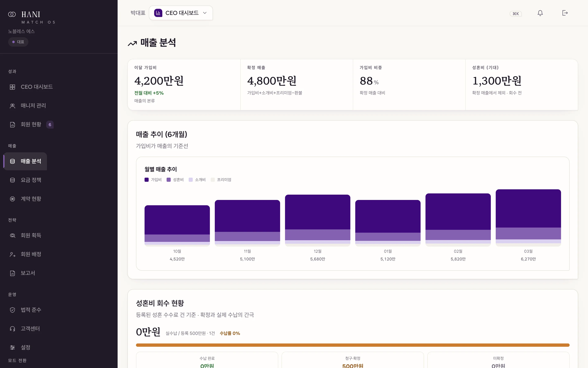588x368 pixels.
Task: Click the 성혼비 legend swatch
Action: 169,180
